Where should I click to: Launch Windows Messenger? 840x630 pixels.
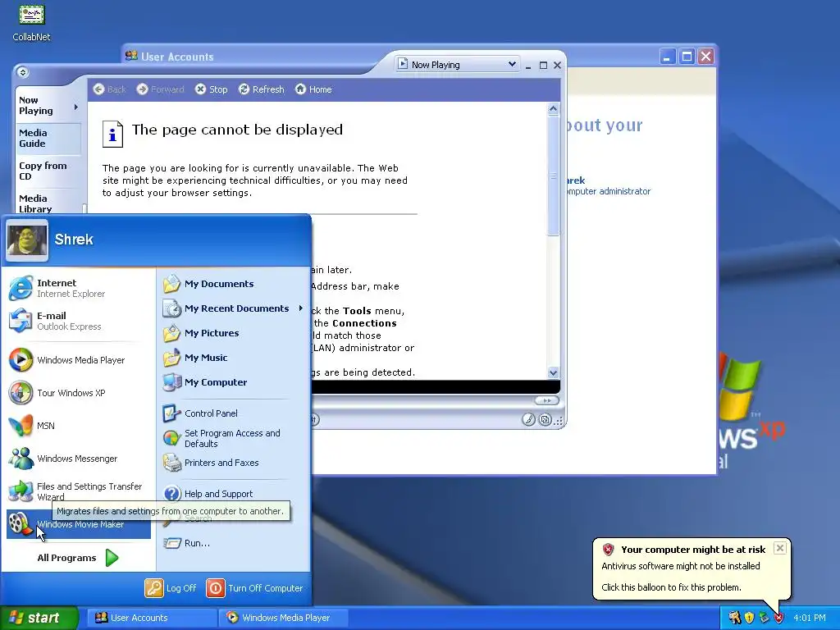[78, 459]
